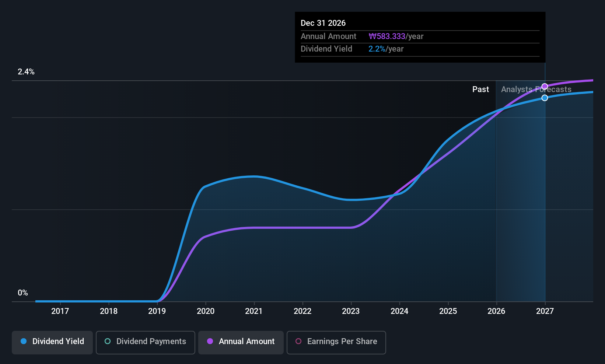This screenshot has height=364, width=605.
Task: Select the purple data point at 2027
Action: coord(545,86)
